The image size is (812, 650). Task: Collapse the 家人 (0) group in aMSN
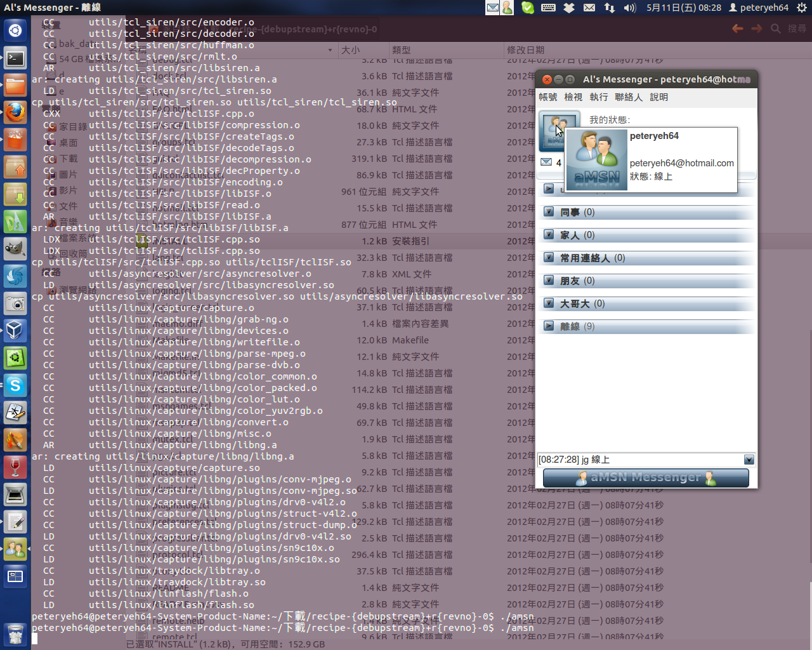pyautogui.click(x=549, y=235)
